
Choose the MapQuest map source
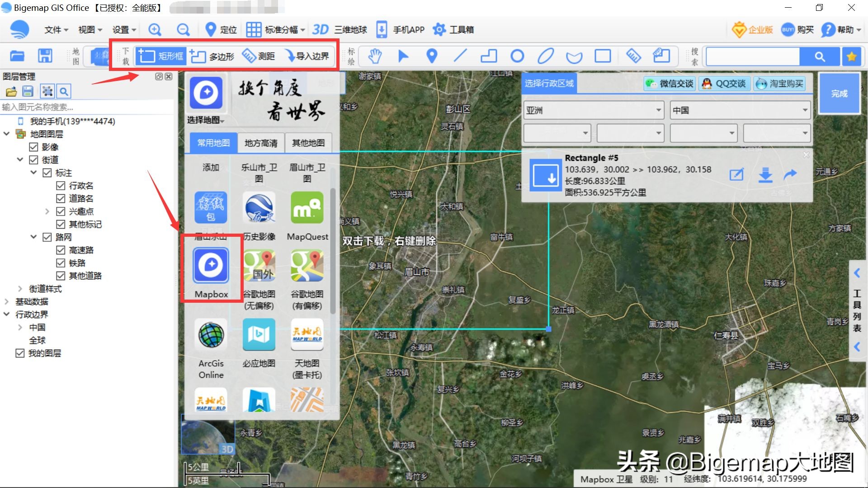pos(307,216)
